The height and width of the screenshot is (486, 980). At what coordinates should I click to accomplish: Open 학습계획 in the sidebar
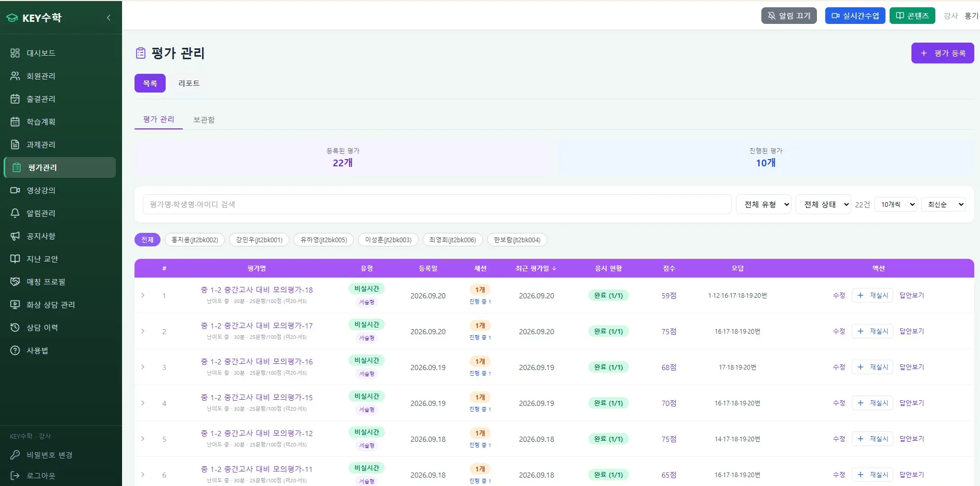pyautogui.click(x=60, y=122)
